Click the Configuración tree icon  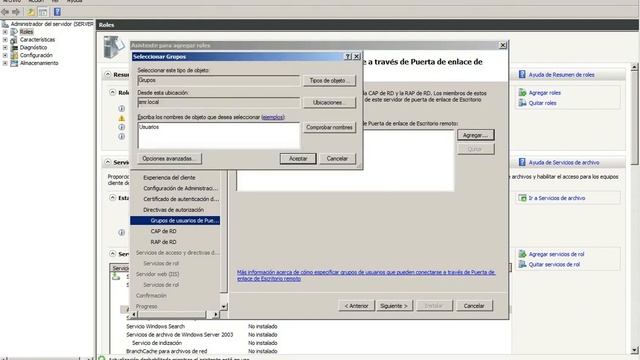[x=14, y=55]
